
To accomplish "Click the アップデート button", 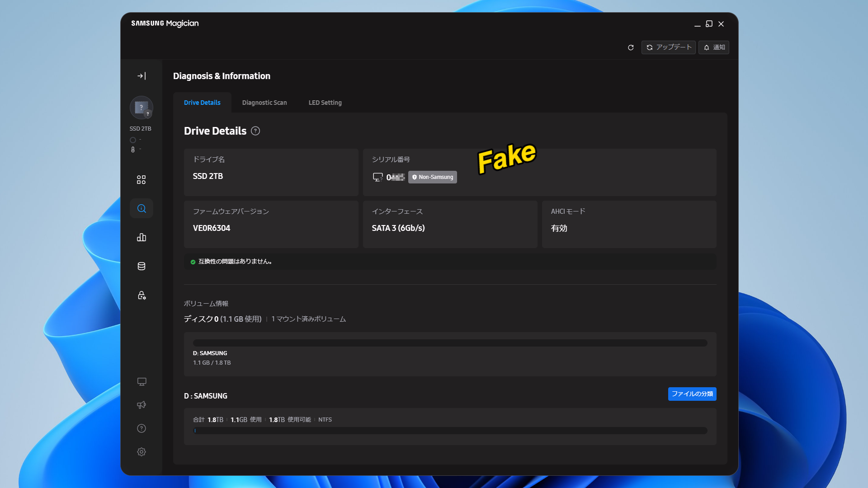I will (668, 47).
